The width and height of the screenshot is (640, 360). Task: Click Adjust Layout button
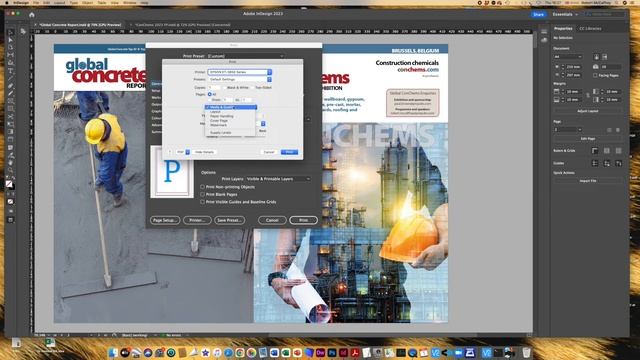[588, 111]
